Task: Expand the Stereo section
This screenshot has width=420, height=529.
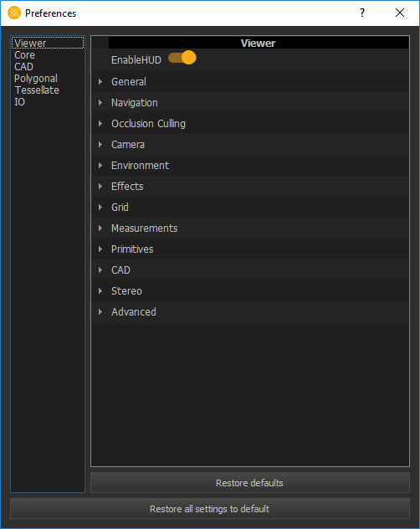Action: coord(100,290)
